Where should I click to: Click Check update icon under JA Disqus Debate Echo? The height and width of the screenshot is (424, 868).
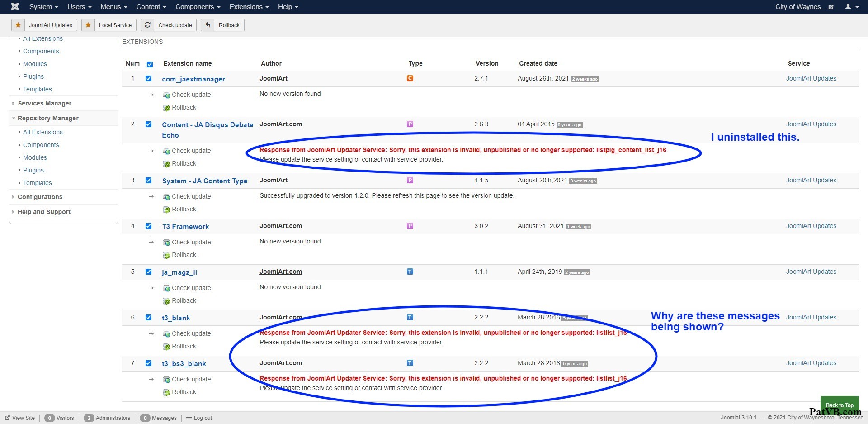[x=166, y=151]
